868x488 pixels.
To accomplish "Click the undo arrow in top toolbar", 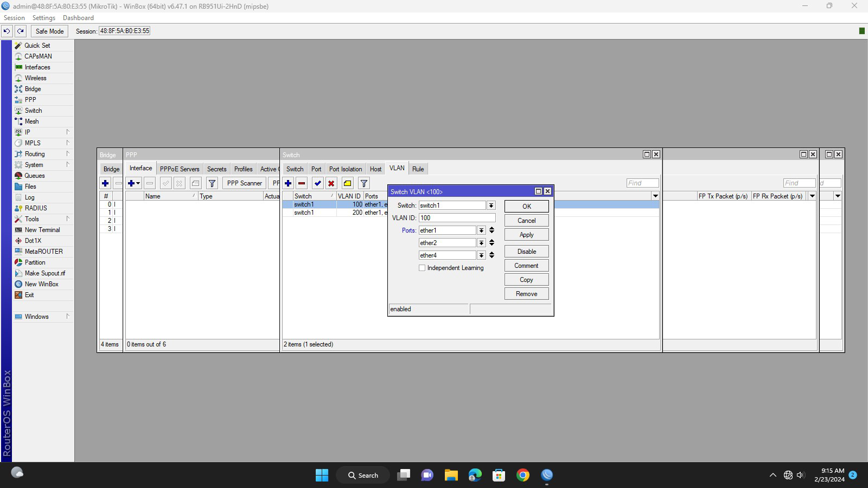I will [x=7, y=31].
